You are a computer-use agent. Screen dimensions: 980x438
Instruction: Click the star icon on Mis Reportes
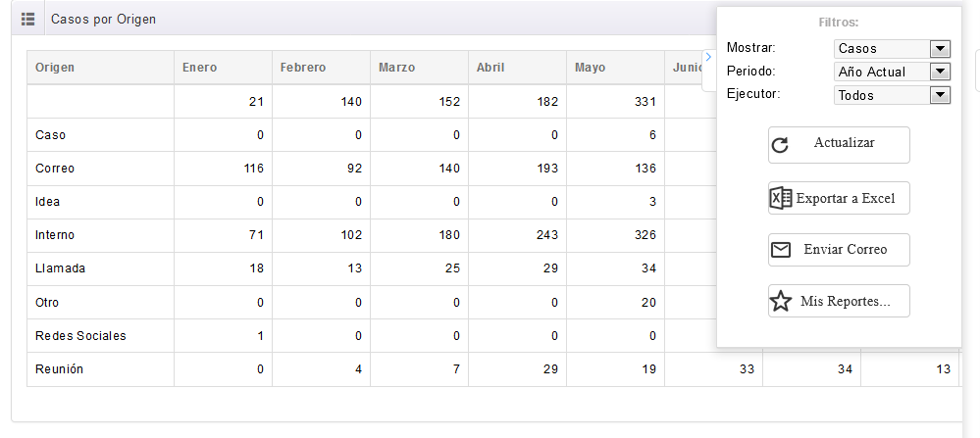781,302
